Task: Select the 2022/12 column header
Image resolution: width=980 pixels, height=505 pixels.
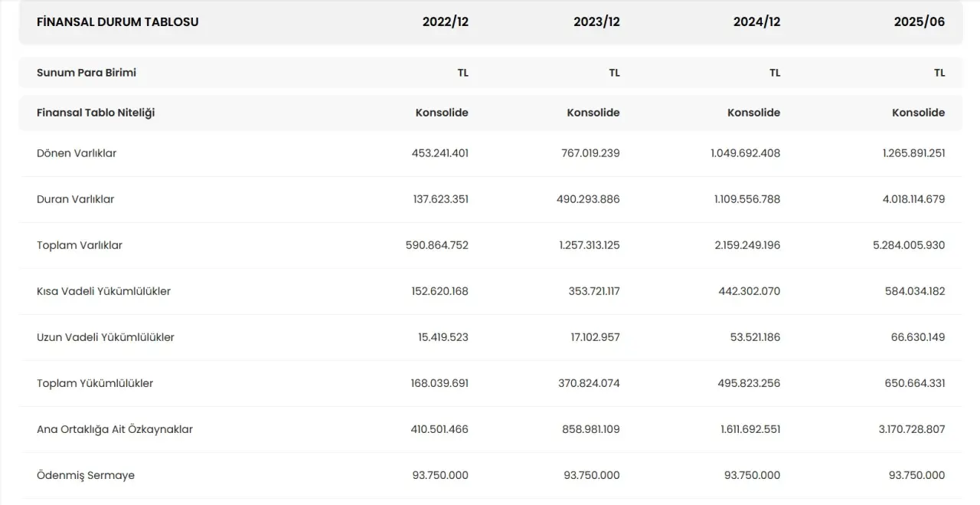Action: pyautogui.click(x=445, y=22)
